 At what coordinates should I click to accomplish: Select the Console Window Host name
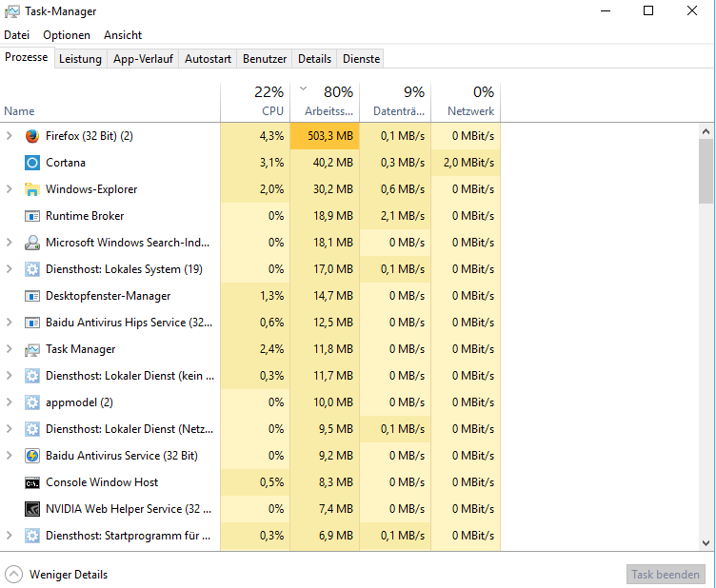pos(102,482)
